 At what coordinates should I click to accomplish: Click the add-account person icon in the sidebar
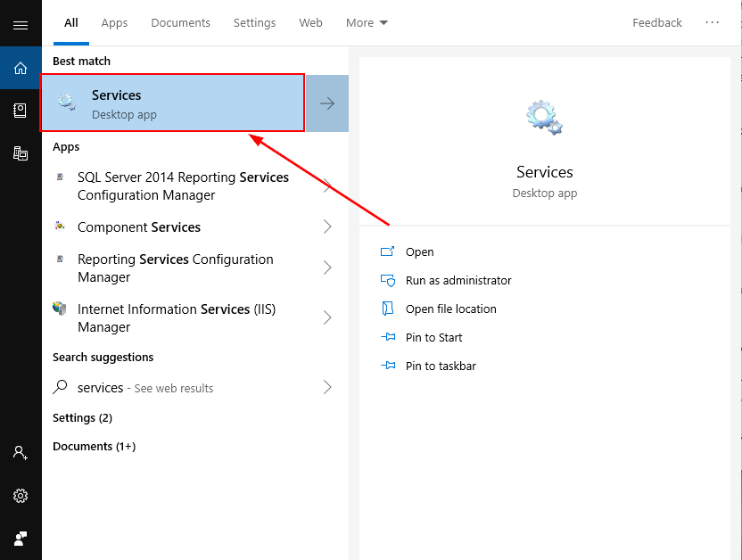point(21,453)
